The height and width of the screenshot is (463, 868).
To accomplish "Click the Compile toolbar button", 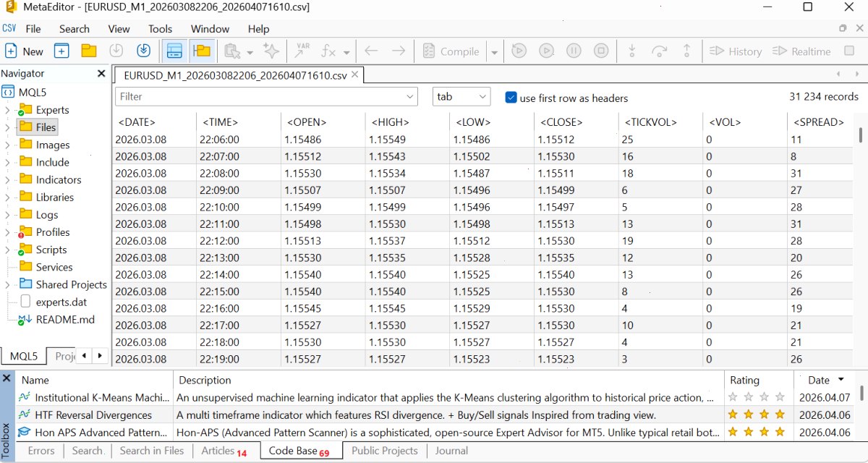I will 450,51.
